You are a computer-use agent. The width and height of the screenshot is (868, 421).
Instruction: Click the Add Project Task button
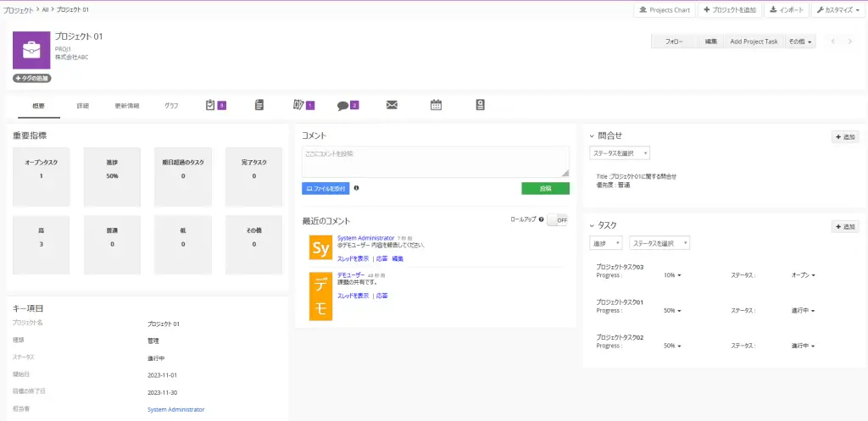tap(754, 42)
